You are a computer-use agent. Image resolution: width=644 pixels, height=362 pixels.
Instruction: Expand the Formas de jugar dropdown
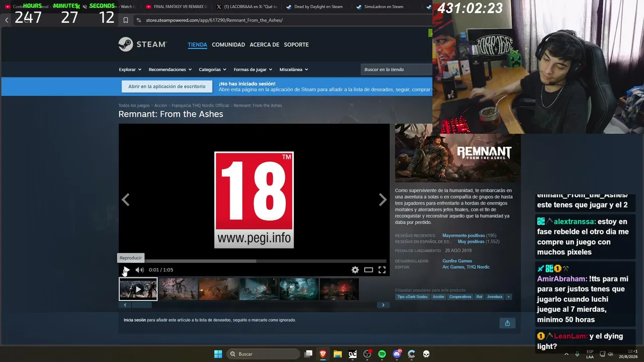pyautogui.click(x=253, y=69)
